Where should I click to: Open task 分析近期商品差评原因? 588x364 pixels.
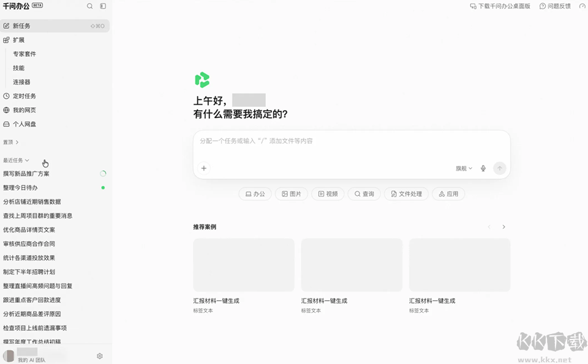[x=32, y=314]
